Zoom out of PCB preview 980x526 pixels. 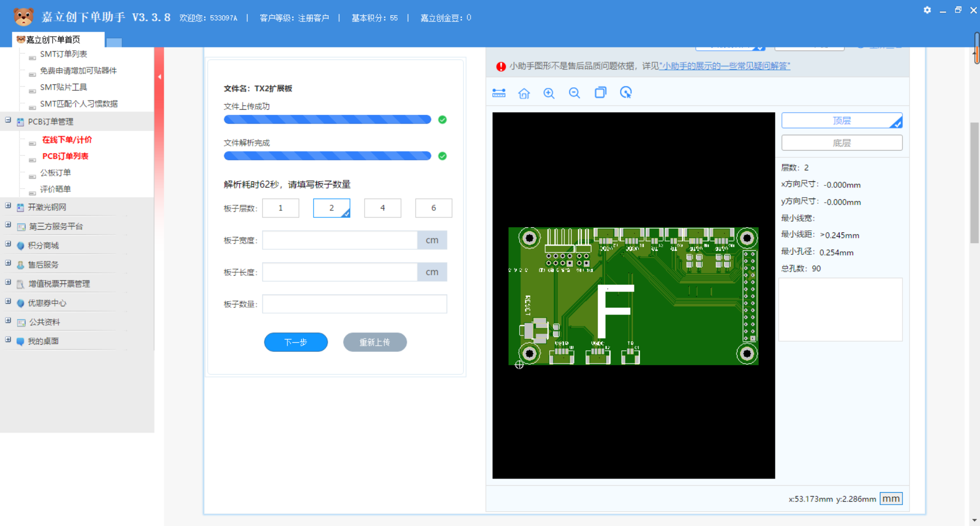[x=575, y=93]
